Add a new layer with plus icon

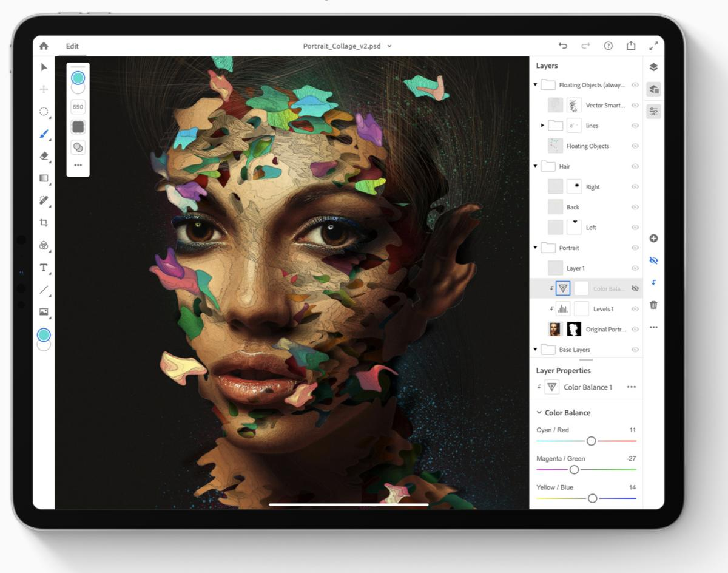point(653,238)
